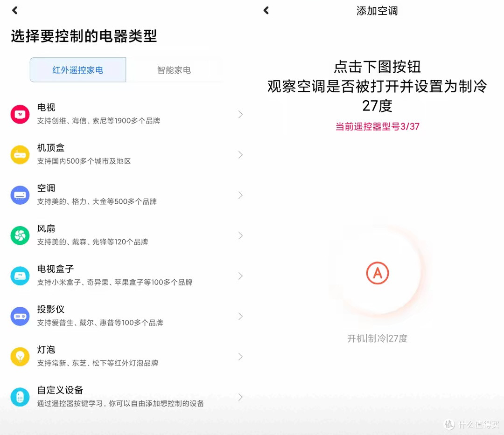The image size is (504, 435).
Task: Open 风扇 row chevron
Action: coord(240,235)
